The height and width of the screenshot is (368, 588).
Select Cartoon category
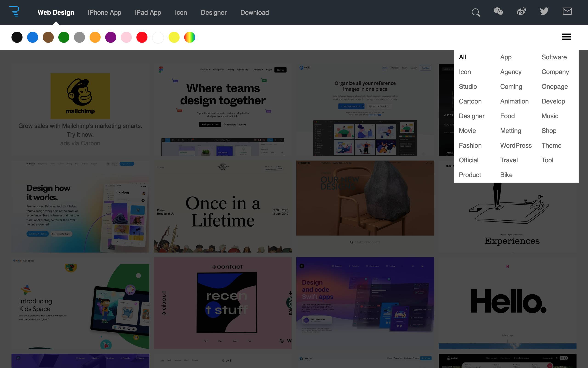(x=470, y=101)
